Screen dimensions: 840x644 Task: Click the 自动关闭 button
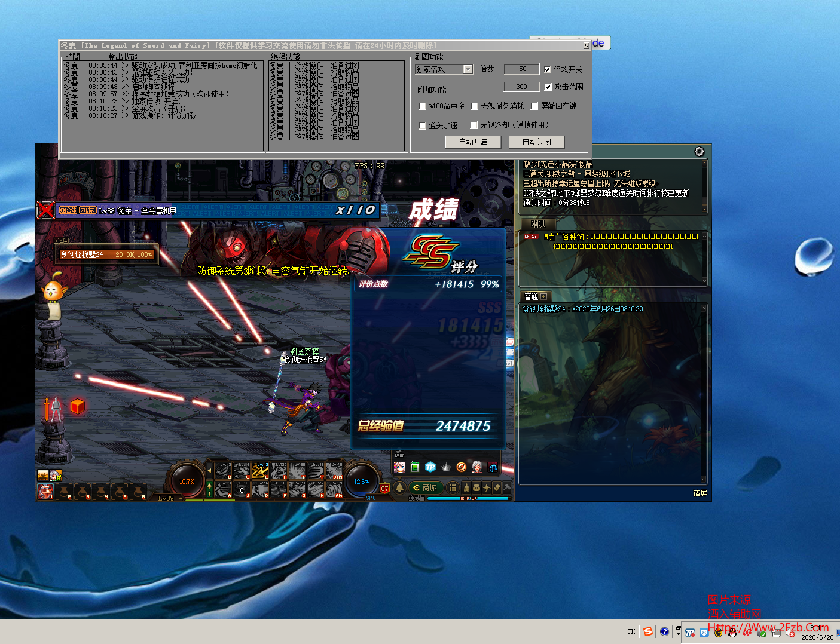(536, 142)
